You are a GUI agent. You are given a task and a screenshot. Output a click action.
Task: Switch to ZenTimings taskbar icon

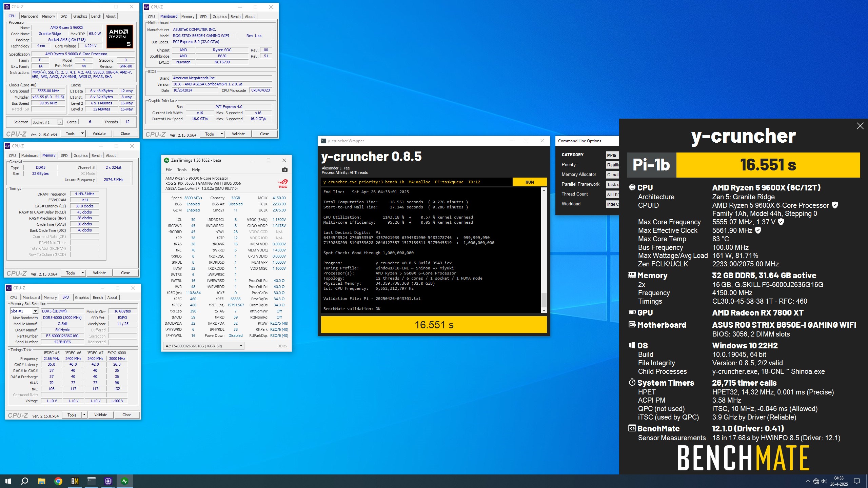125,481
